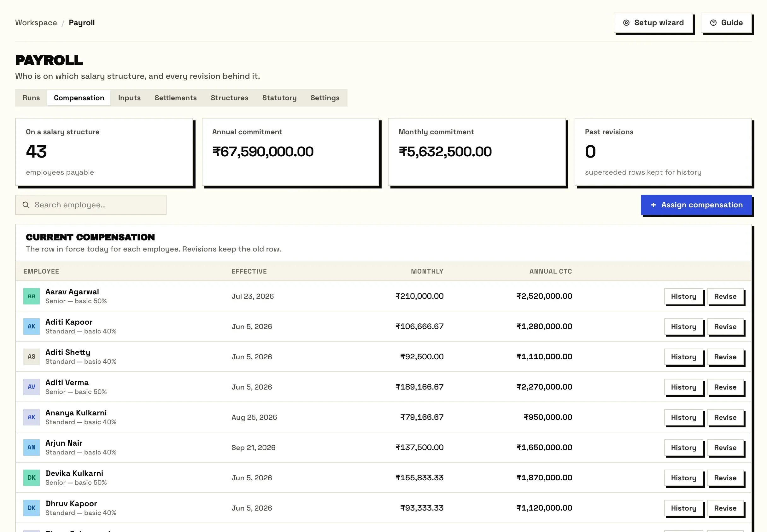The image size is (767, 532).
Task: Open the Settings tab
Action: (x=325, y=98)
